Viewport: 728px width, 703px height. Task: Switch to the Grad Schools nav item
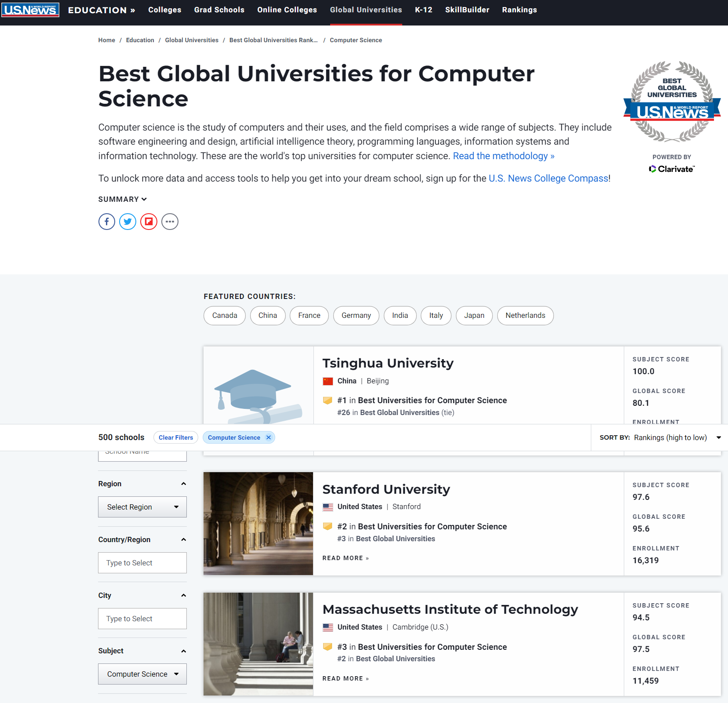click(218, 10)
